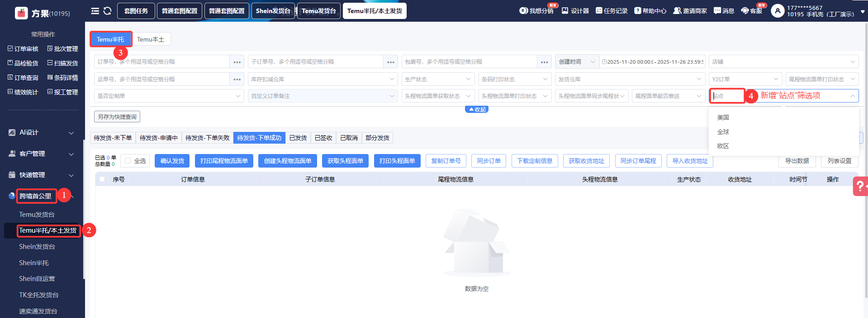The image size is (868, 318).
Task: Click the red floating question mark icon
Action: (860, 186)
